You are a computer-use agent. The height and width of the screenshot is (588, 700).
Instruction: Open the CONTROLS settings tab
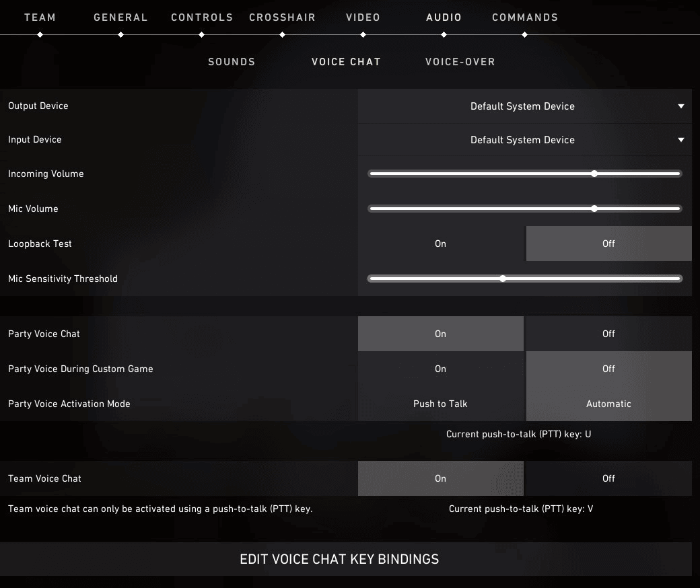coord(202,17)
